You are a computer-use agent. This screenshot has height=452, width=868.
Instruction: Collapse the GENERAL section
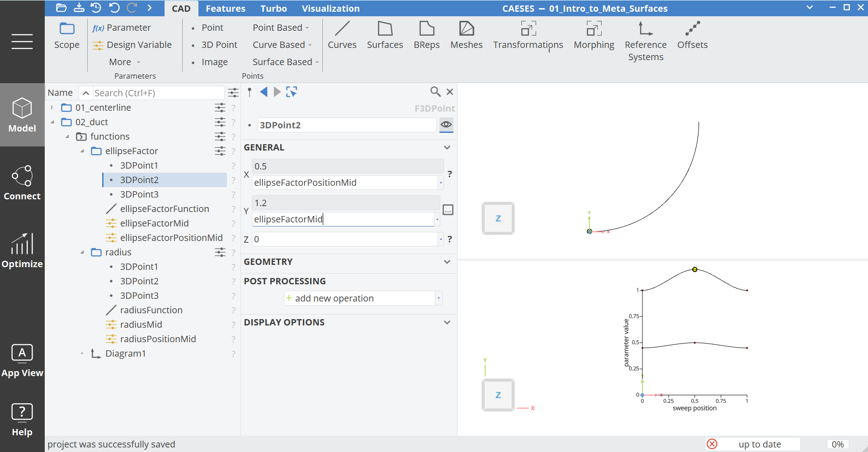click(447, 148)
